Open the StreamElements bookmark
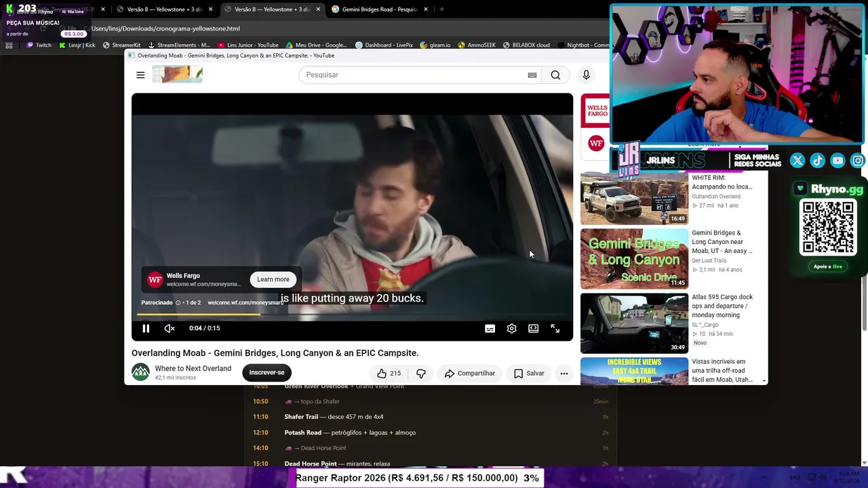868x488 pixels. [x=178, y=45]
